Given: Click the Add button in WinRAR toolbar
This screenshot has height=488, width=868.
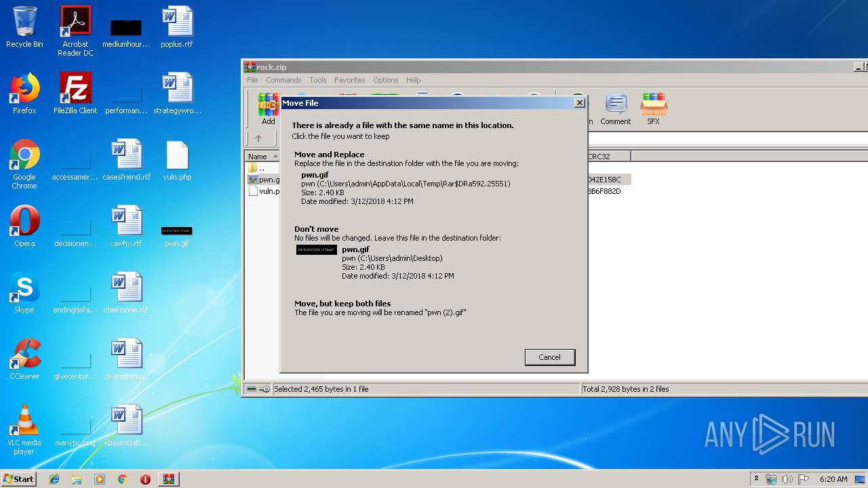Looking at the screenshot, I should click(x=269, y=110).
